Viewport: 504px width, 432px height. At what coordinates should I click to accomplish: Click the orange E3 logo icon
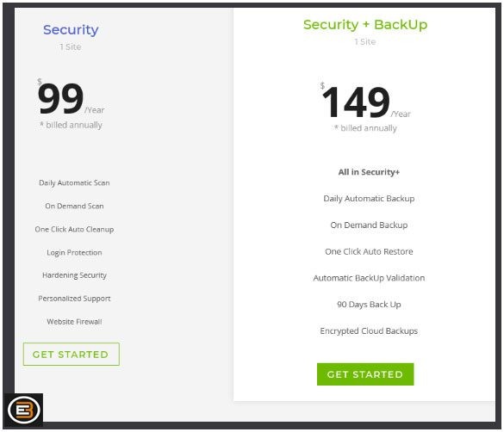(24, 410)
